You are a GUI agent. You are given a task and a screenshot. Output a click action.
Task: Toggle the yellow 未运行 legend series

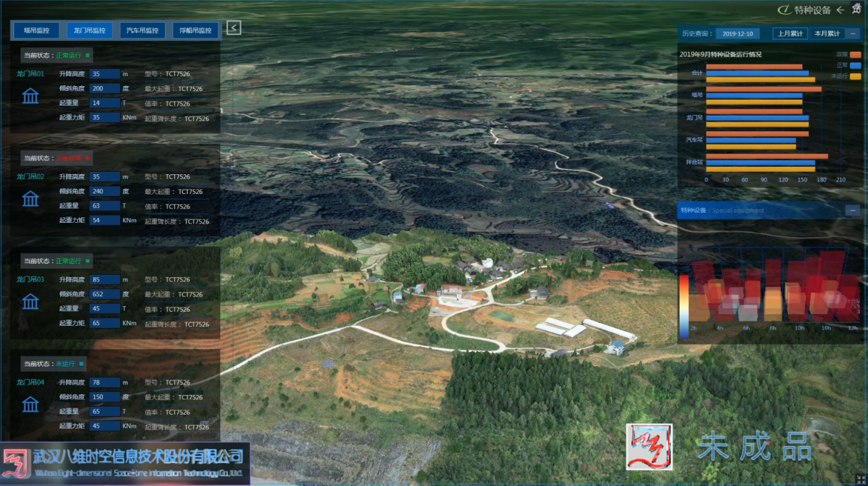point(855,76)
